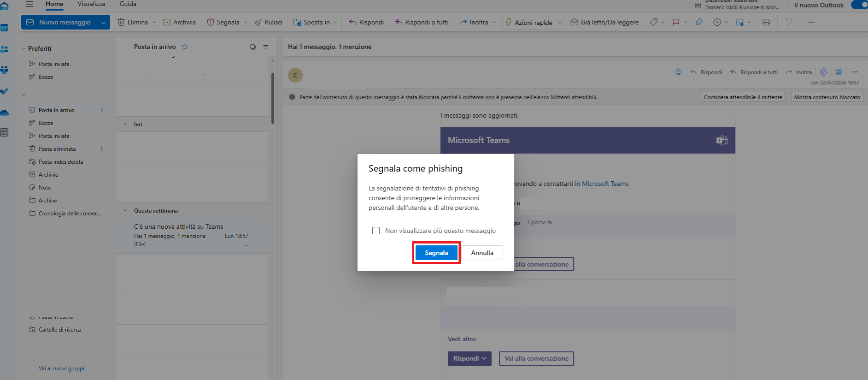This screenshot has height=380, width=868.
Task: Click the inbox filter icon
Action: [x=266, y=47]
